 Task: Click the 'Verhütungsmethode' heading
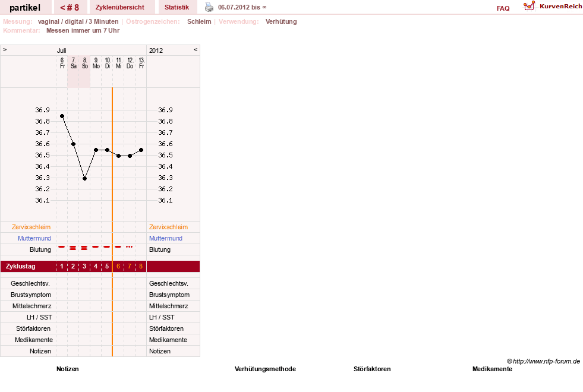coord(265,369)
